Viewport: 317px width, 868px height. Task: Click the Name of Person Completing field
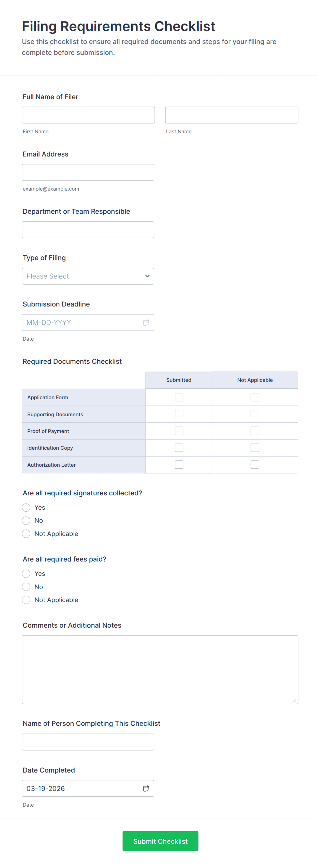pyautogui.click(x=88, y=742)
